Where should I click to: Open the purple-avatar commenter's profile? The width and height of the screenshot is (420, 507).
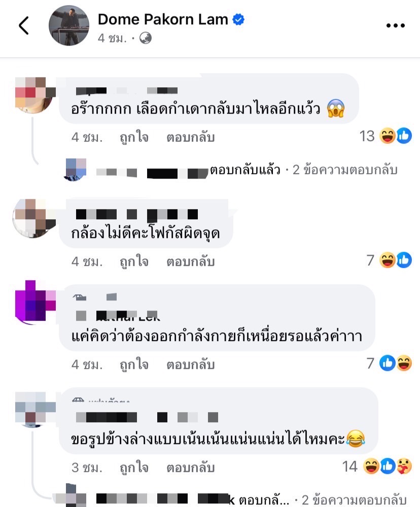(35, 302)
